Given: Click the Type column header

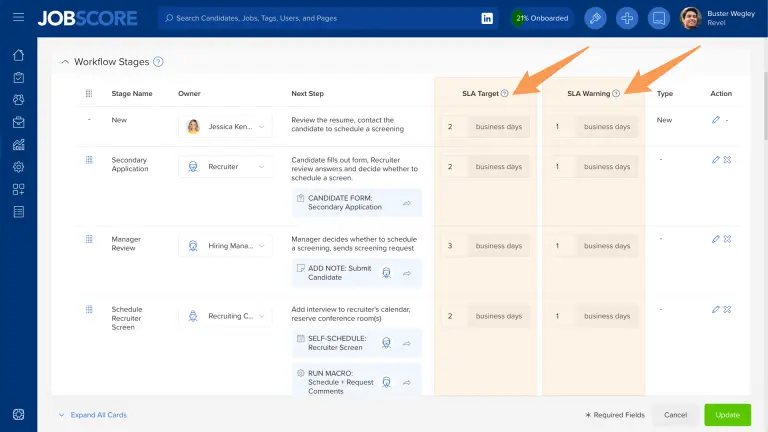Looking at the screenshot, I should (665, 94).
